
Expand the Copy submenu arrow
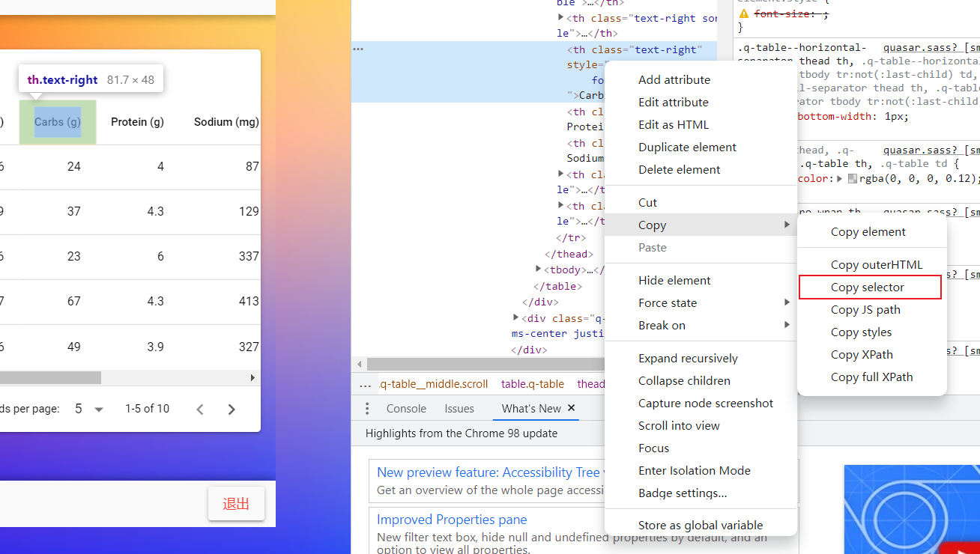787,225
